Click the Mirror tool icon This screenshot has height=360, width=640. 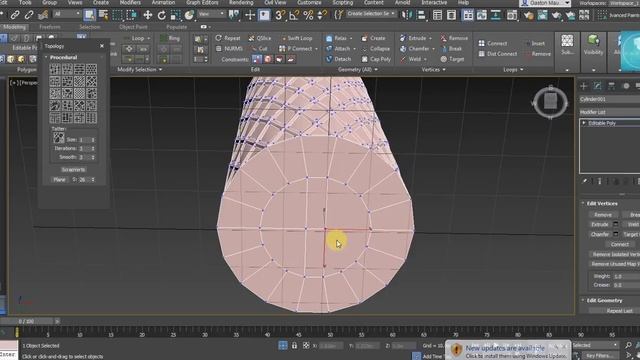tap(407, 16)
